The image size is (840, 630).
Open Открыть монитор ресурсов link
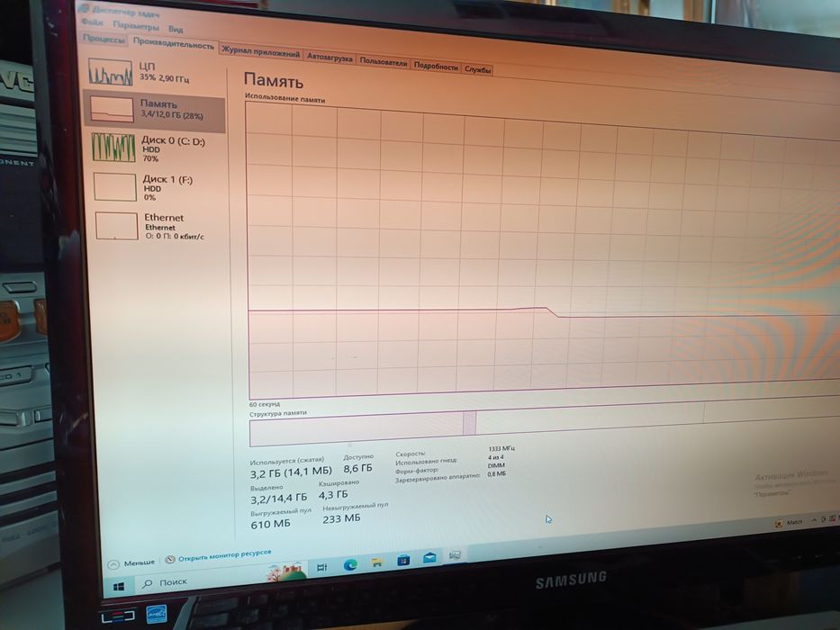point(224,555)
